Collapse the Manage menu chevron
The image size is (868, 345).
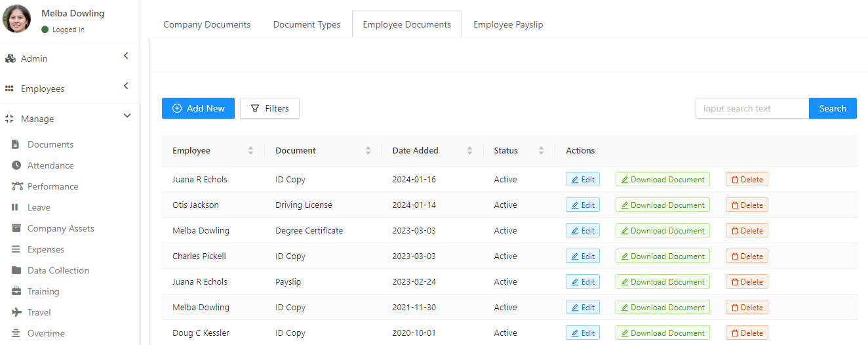click(x=127, y=116)
